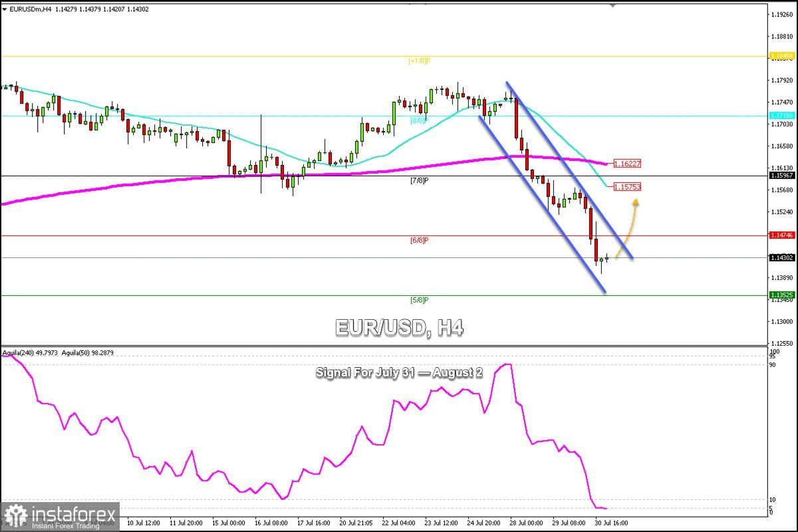The height and width of the screenshot is (532, 798).
Task: Click the 1.13000 price axis value
Action: click(x=782, y=321)
